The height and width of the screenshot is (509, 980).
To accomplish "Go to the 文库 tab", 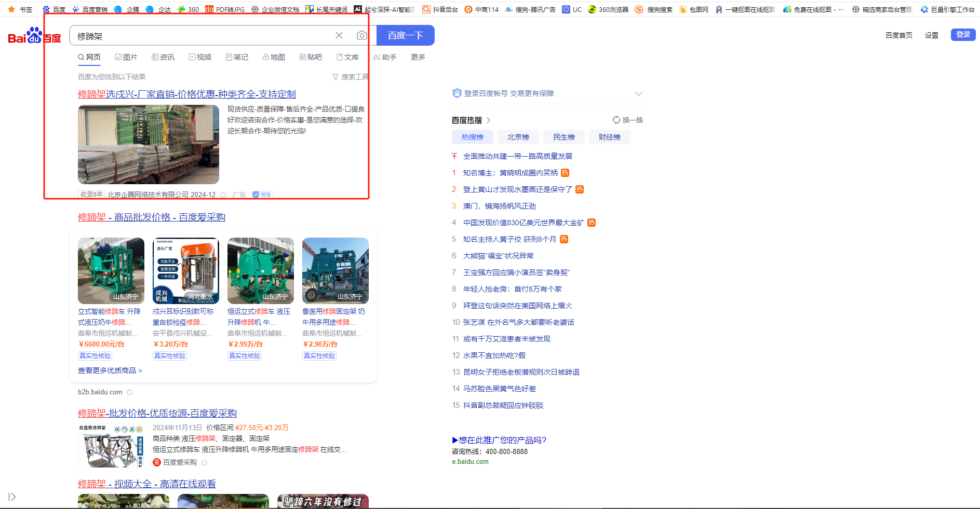I will click(347, 57).
